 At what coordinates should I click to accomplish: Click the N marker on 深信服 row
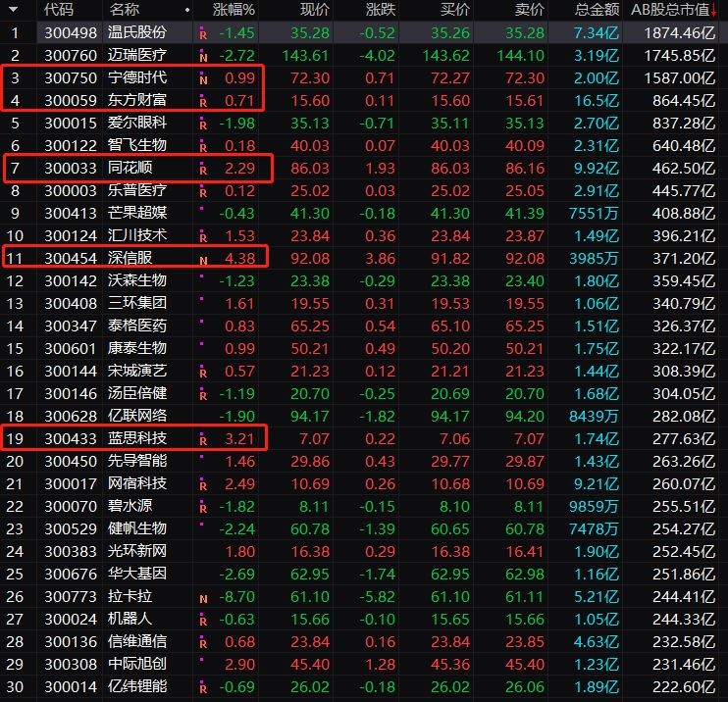pos(203,260)
